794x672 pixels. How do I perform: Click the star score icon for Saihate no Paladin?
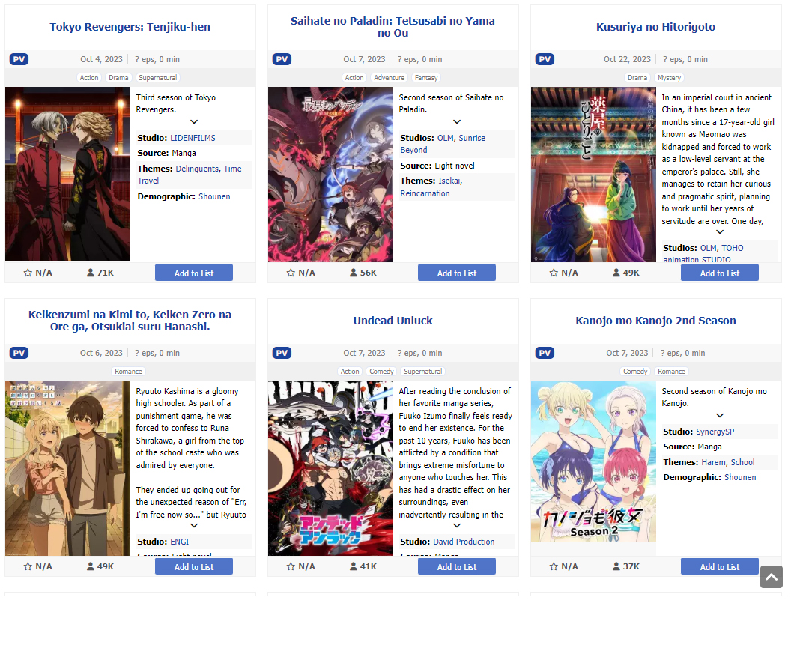click(x=291, y=273)
